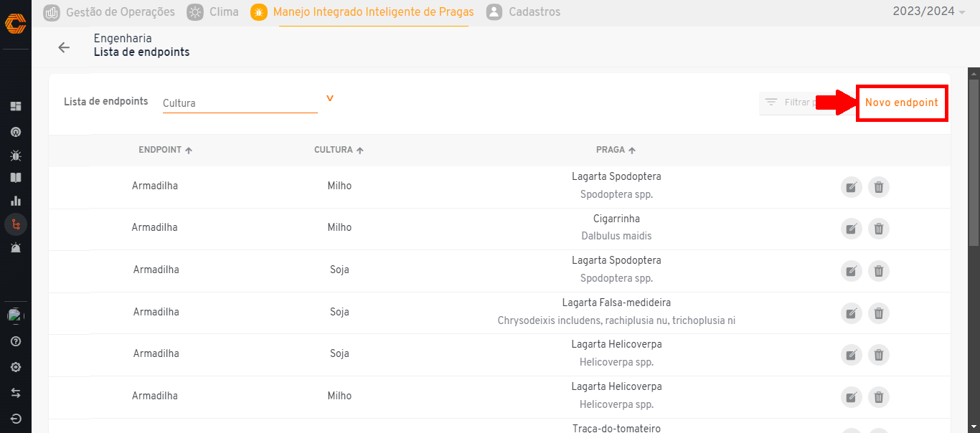Go back using the left arrow

click(64, 47)
